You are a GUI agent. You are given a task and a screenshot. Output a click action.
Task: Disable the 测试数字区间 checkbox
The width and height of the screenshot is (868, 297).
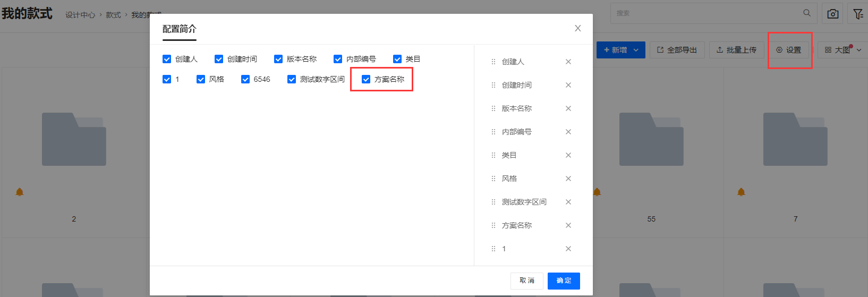coord(292,79)
